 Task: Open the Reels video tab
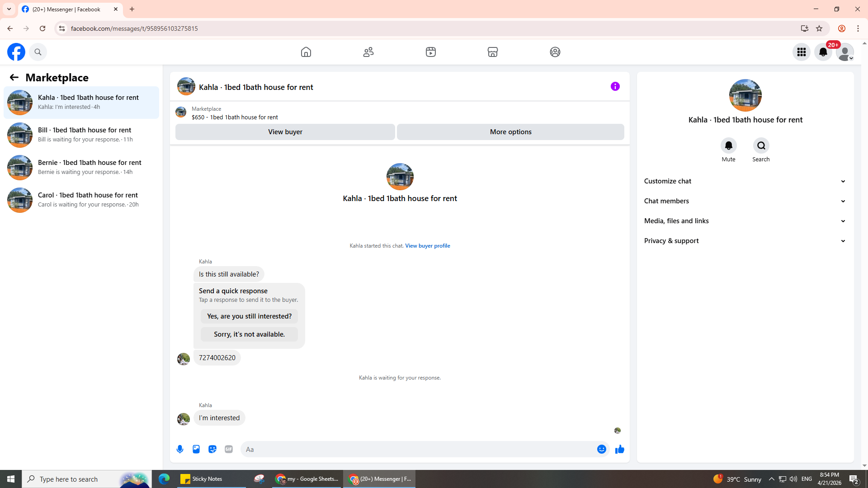(431, 52)
